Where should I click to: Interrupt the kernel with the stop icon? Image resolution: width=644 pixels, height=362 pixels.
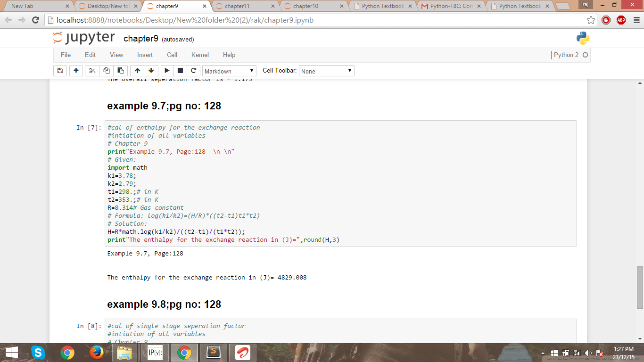coord(180,71)
